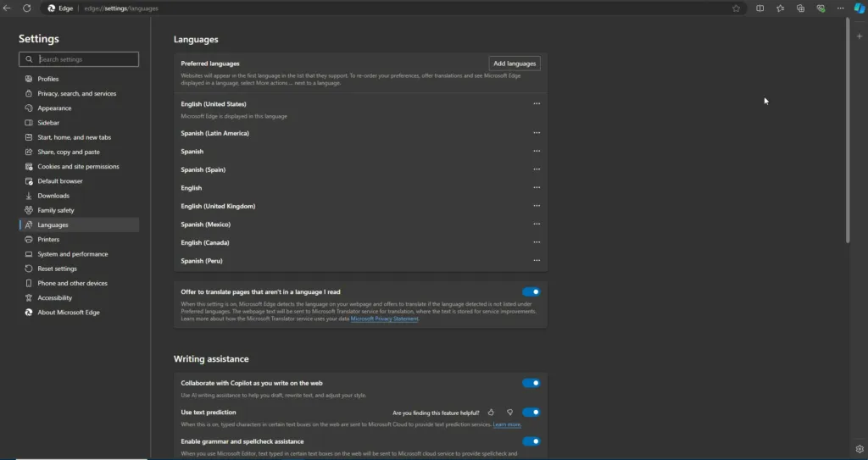Click the Preferred languages label
Screen dimensions: 868x460
(x=210, y=64)
